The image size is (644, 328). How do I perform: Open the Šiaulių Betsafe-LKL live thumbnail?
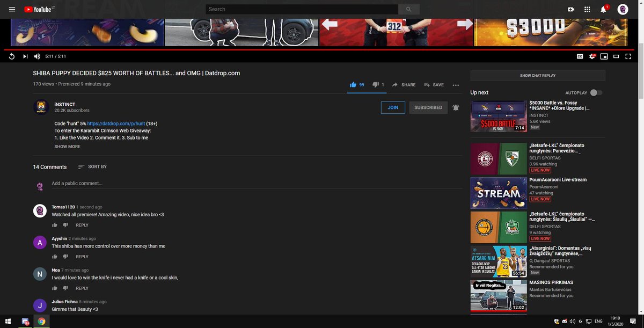tap(499, 227)
